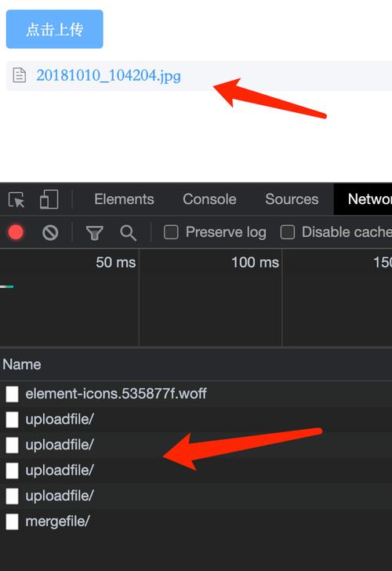392x571 pixels.
Task: Clear the network log
Action: click(50, 232)
